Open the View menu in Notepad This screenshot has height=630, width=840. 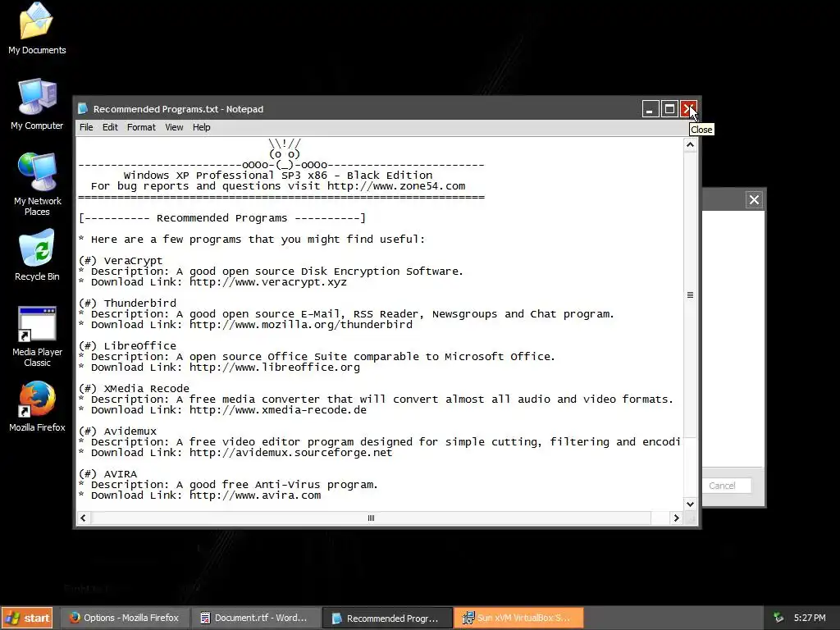174,127
